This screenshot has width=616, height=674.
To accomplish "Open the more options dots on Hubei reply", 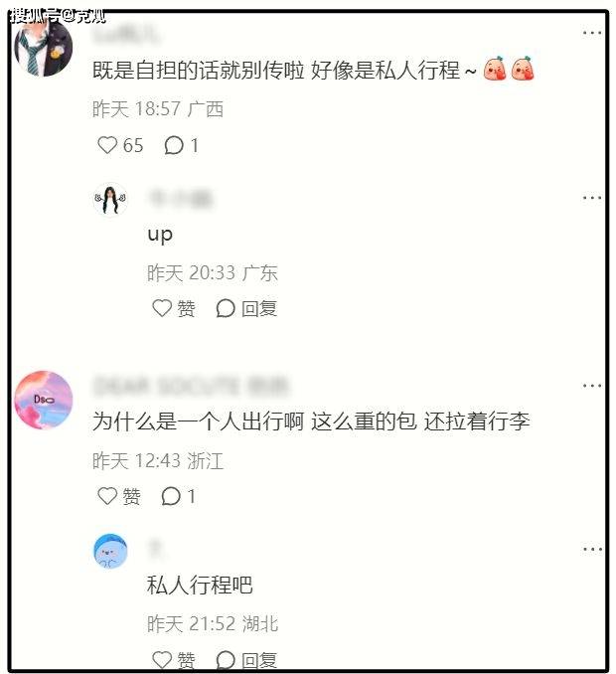I will pyautogui.click(x=592, y=549).
